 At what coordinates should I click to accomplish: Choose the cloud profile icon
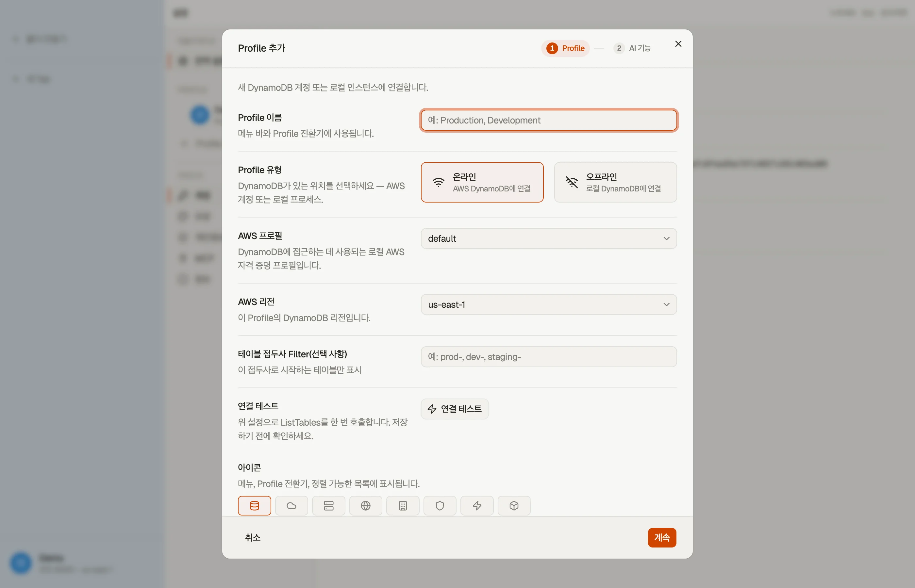291,506
